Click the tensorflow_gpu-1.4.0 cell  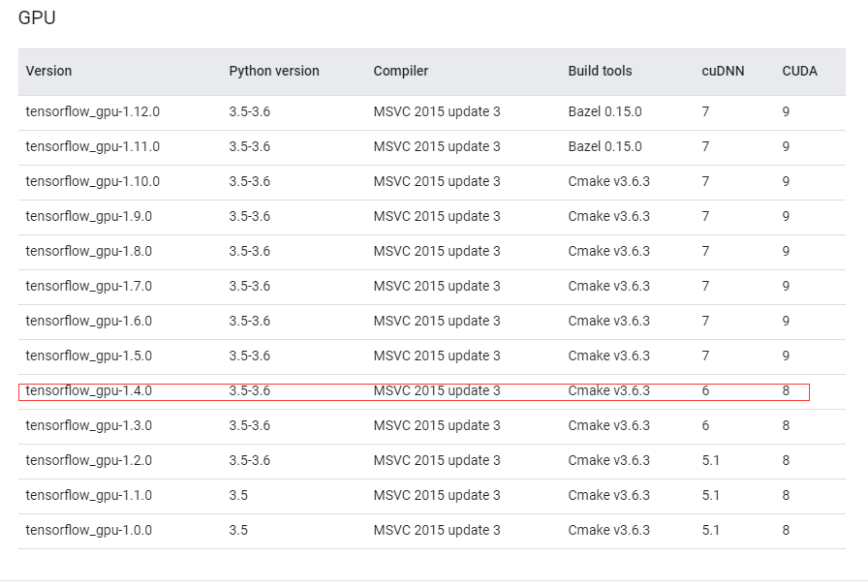pyautogui.click(x=88, y=391)
